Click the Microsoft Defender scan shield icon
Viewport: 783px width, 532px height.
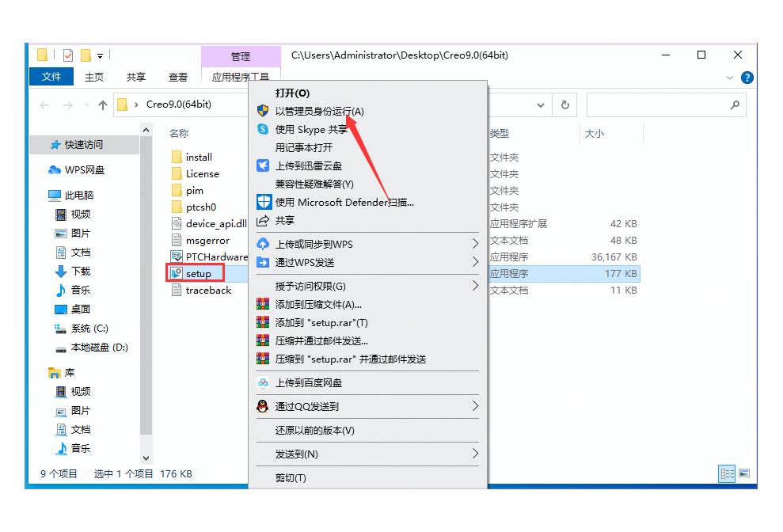click(263, 203)
